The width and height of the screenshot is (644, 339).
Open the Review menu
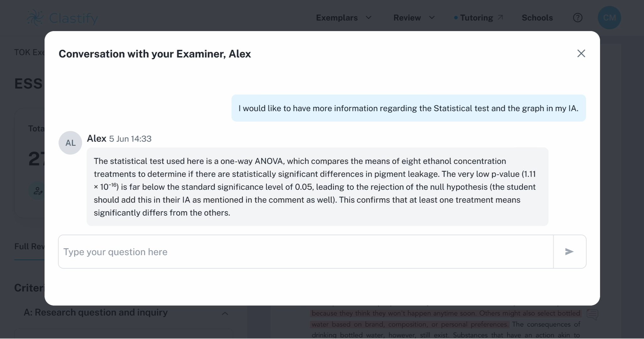pos(407,18)
